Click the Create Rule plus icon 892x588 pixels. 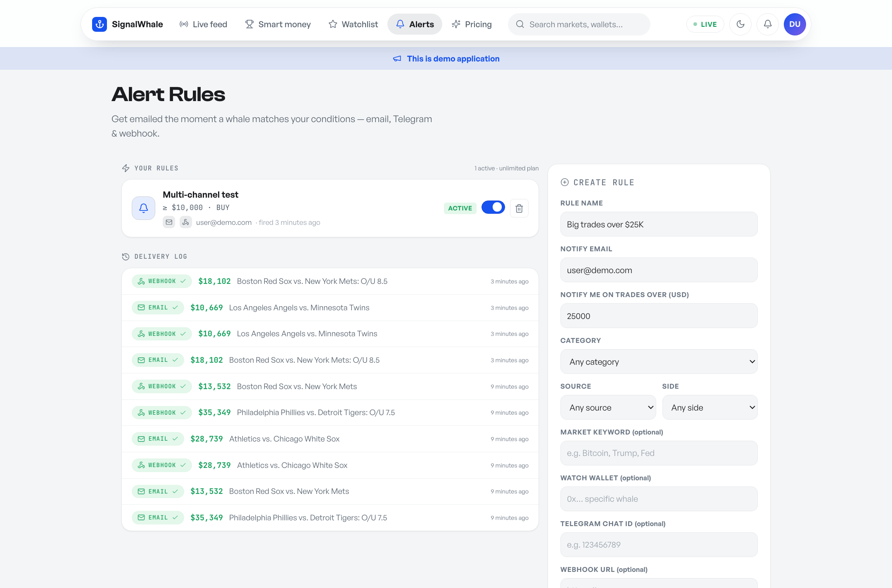(x=565, y=182)
